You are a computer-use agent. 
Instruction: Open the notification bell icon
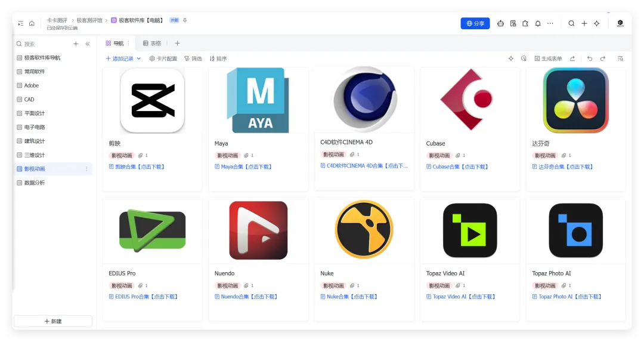point(538,23)
